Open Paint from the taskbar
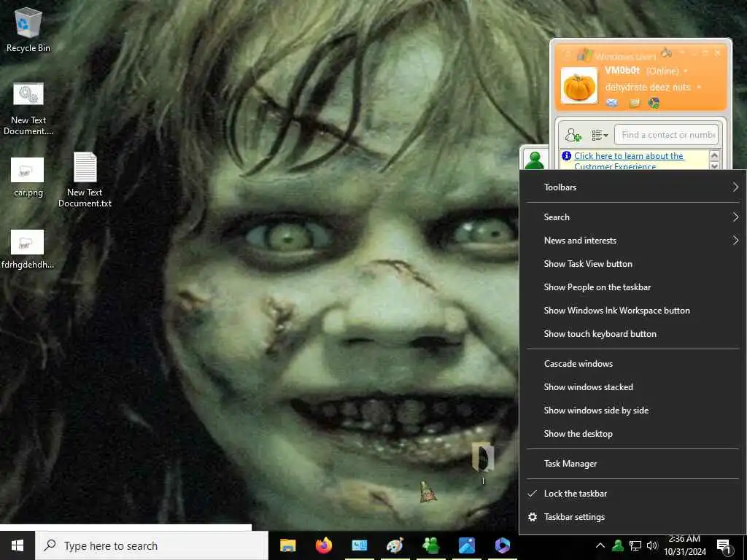747x560 pixels. click(x=395, y=545)
